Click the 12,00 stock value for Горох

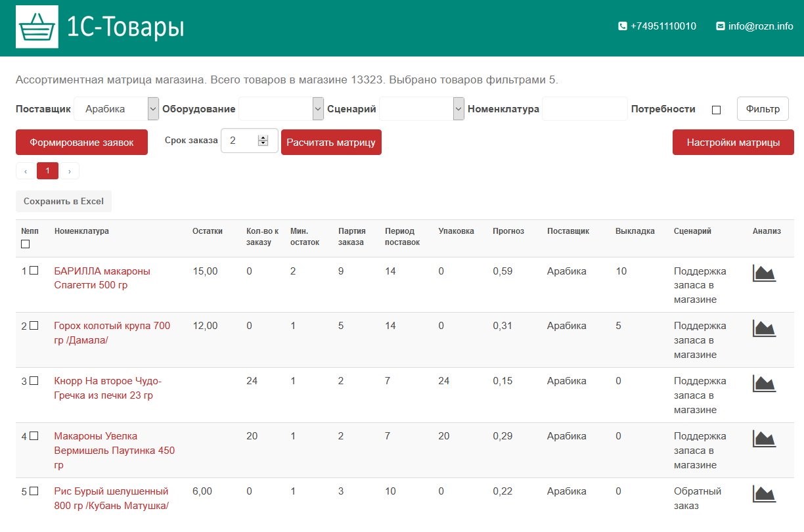(x=205, y=326)
